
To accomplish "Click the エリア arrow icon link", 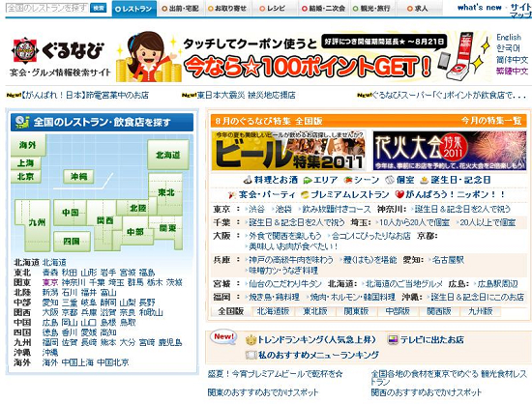I will click(x=307, y=181).
